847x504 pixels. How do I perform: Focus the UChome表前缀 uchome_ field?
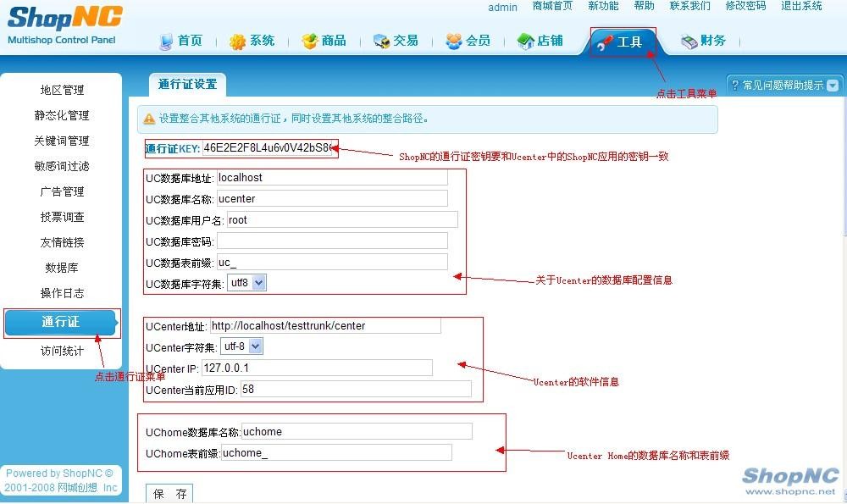336,452
